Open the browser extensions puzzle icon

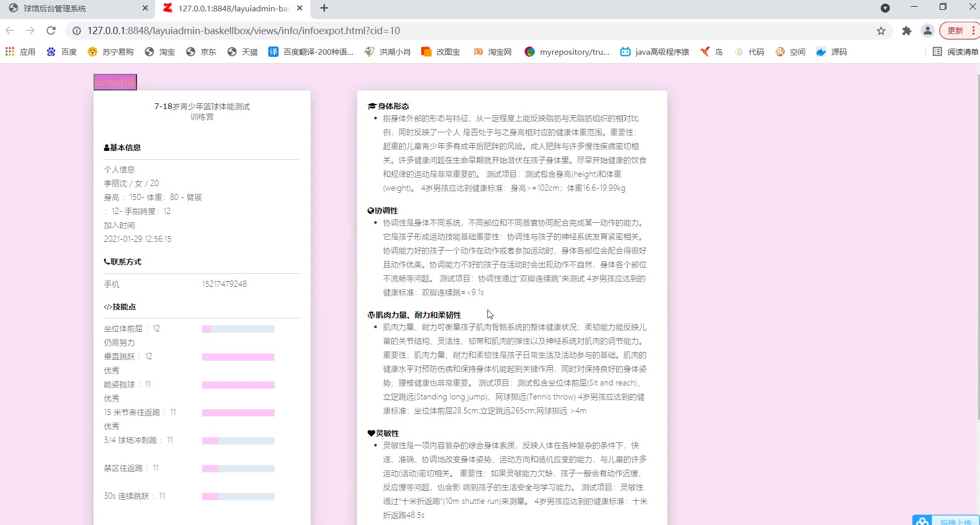(x=907, y=31)
